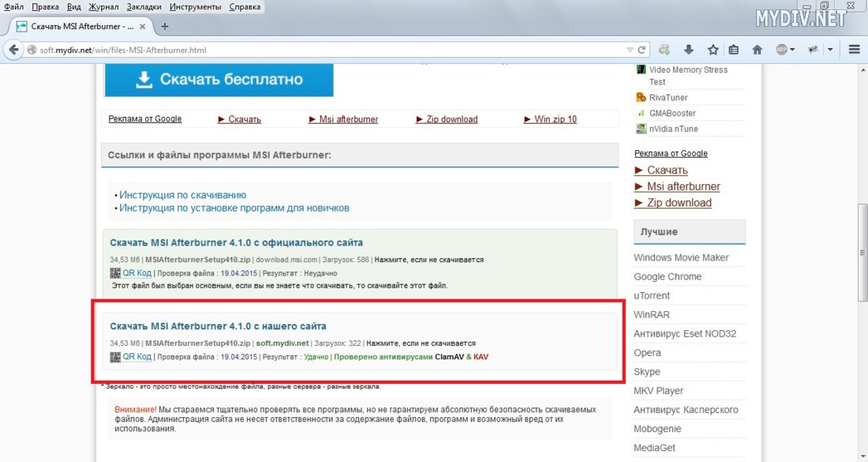Screen dimensions: 868x462
Task: Open the Справка menu
Action: click(x=245, y=6)
